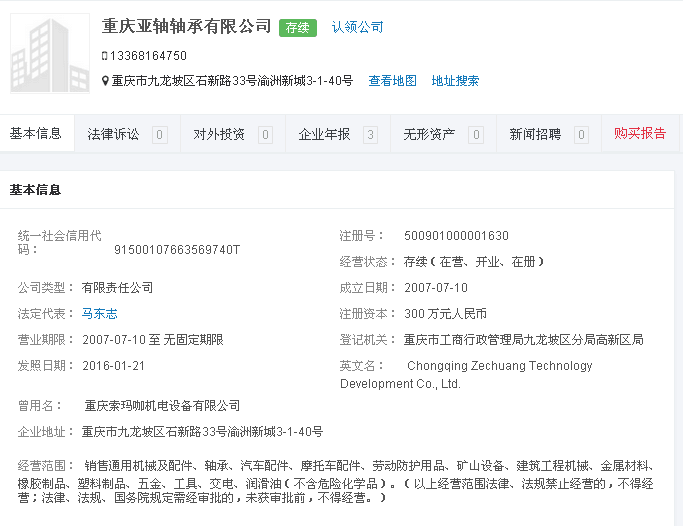This screenshot has width=683, height=526.
Task: Open the 新闻招聘 tab
Action: click(x=535, y=134)
